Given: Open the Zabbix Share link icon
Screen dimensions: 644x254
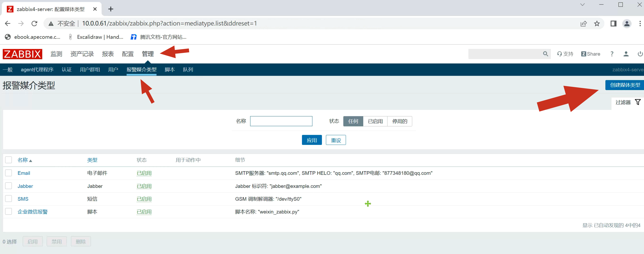Looking at the screenshot, I should point(590,54).
